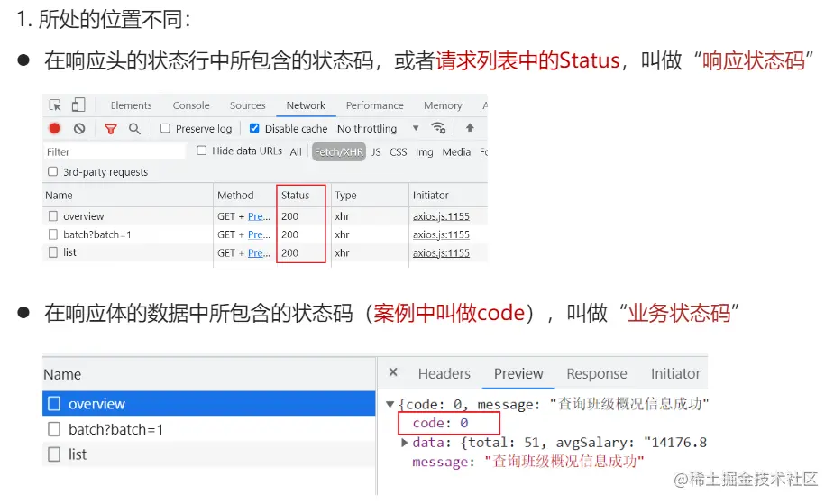The height and width of the screenshot is (504, 834).
Task: Collapse the root {code: 0, message} object
Action: [x=390, y=404]
